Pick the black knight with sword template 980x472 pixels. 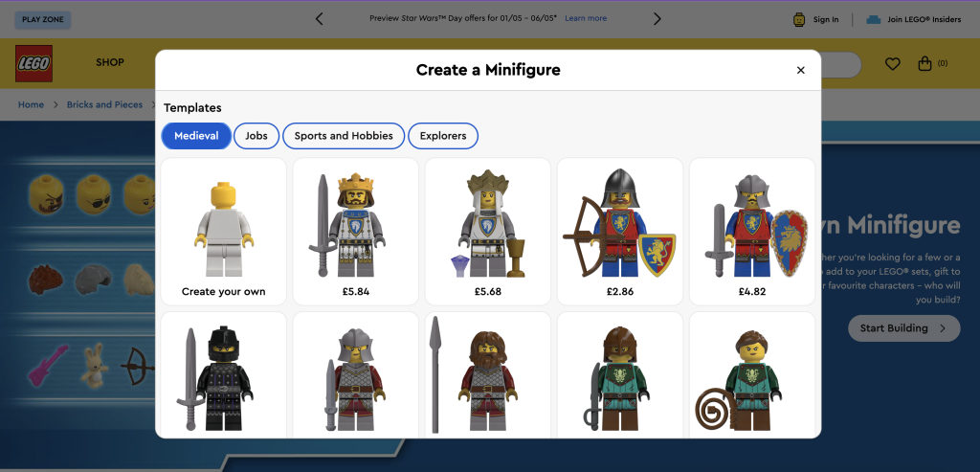224,374
